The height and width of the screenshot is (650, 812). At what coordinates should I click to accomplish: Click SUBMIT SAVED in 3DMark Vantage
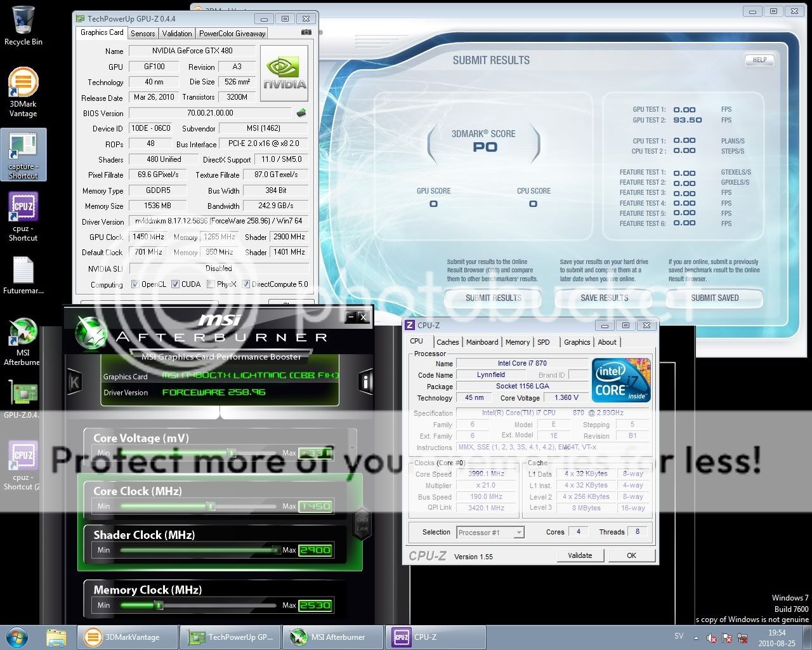tap(715, 298)
